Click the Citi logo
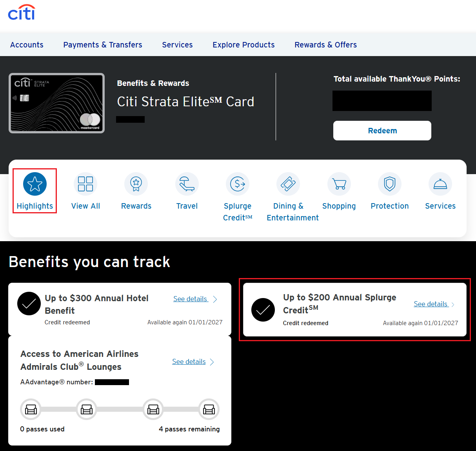Screen dimensions: 476x451 tap(22, 13)
